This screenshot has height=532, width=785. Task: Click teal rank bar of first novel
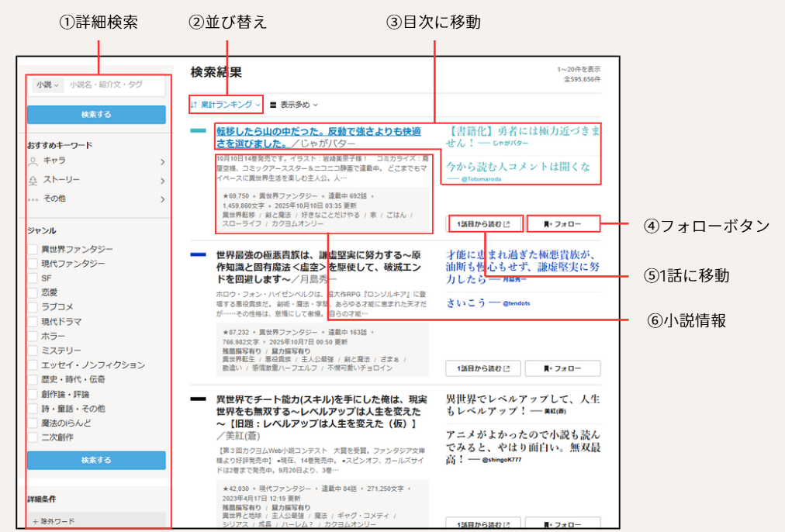[198, 131]
